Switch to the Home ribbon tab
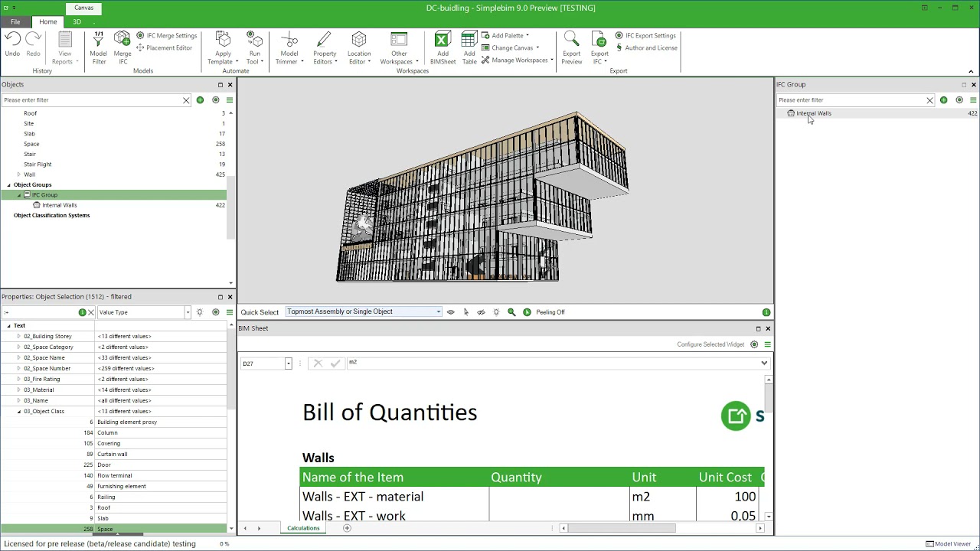This screenshot has width=980, height=551. [48, 21]
